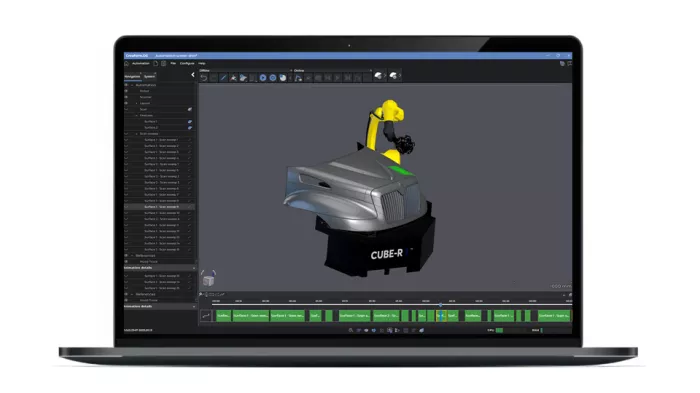Click the robot path icon under Online

[x=298, y=78]
